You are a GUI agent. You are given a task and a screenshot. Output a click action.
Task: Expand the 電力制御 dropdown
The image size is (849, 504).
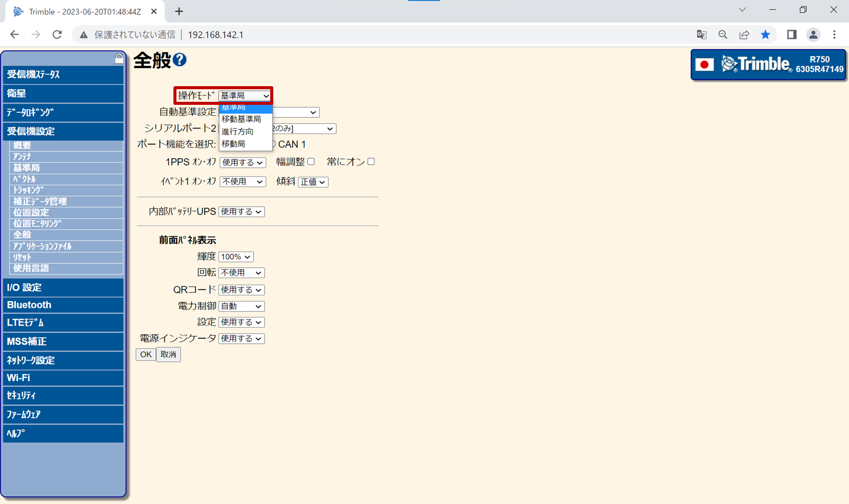click(241, 306)
